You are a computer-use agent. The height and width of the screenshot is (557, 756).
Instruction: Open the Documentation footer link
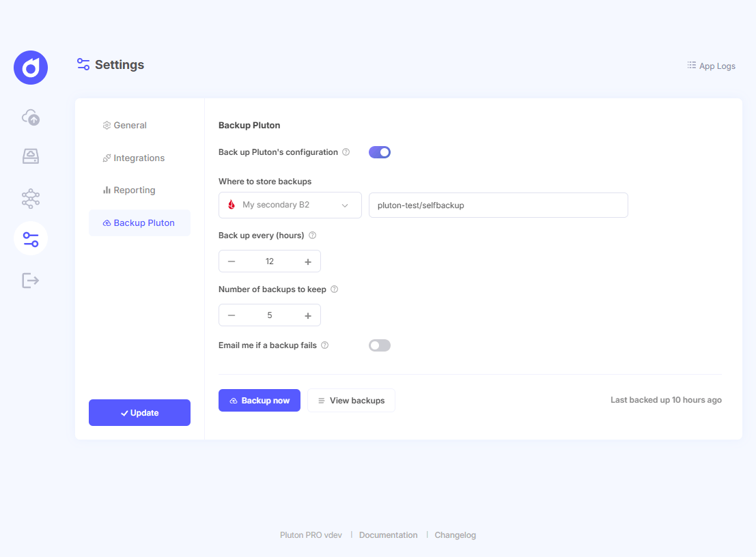coord(388,535)
